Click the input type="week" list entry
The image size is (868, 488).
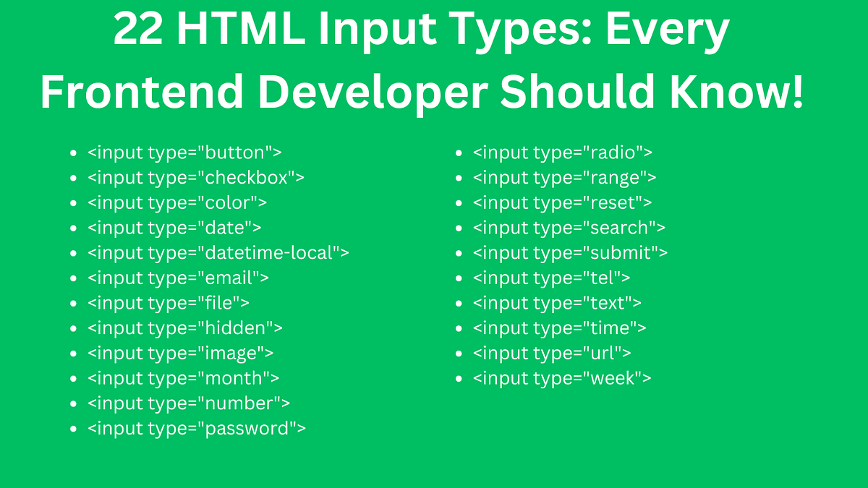click(562, 377)
